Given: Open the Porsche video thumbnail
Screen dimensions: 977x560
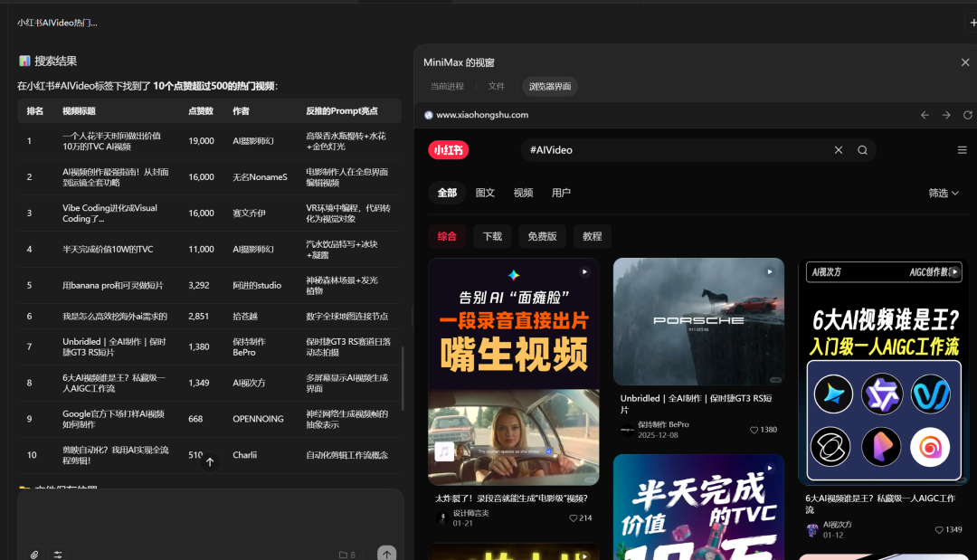Looking at the screenshot, I should (x=700, y=322).
